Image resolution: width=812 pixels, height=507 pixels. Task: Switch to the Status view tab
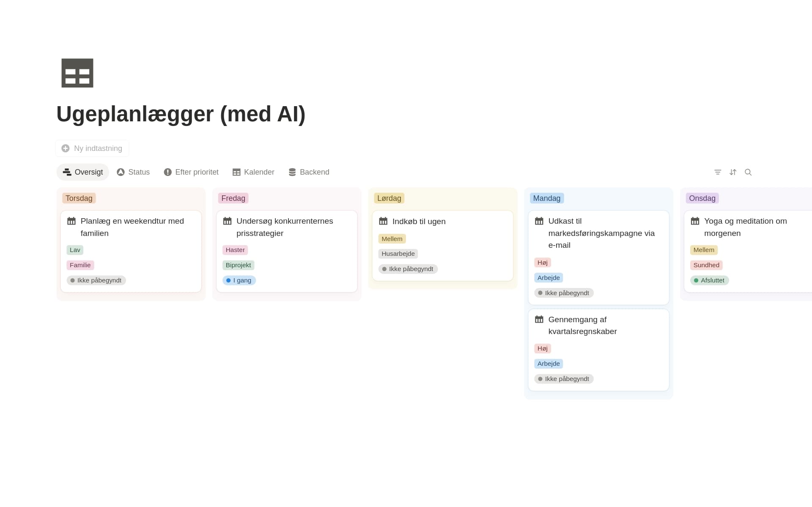133,172
